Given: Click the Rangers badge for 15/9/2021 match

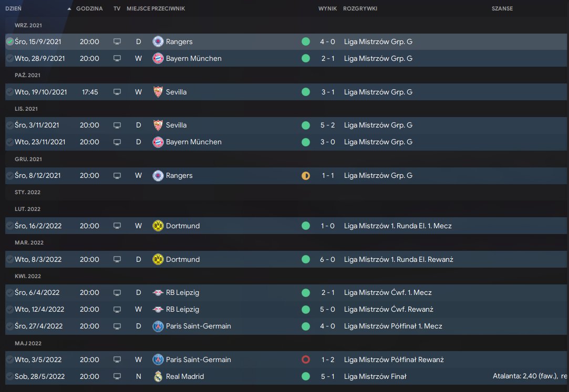Looking at the screenshot, I should tap(158, 41).
